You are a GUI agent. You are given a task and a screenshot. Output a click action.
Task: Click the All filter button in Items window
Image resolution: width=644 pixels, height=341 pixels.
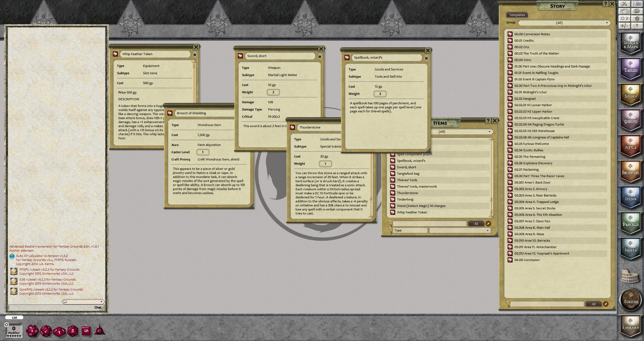coord(476,223)
